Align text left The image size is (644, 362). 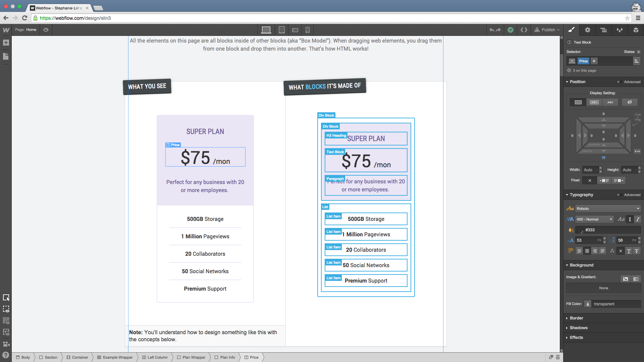coord(579,251)
